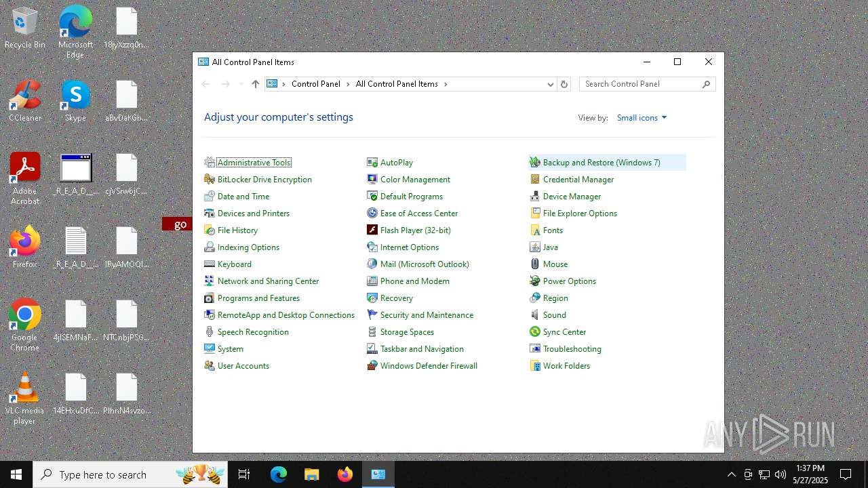Click the AutoPlay icon

pos(372,163)
